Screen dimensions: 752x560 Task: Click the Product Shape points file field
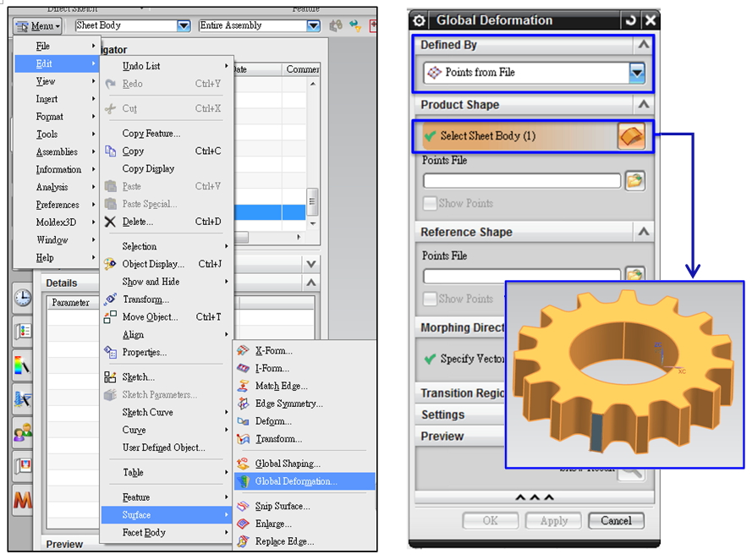(x=521, y=180)
